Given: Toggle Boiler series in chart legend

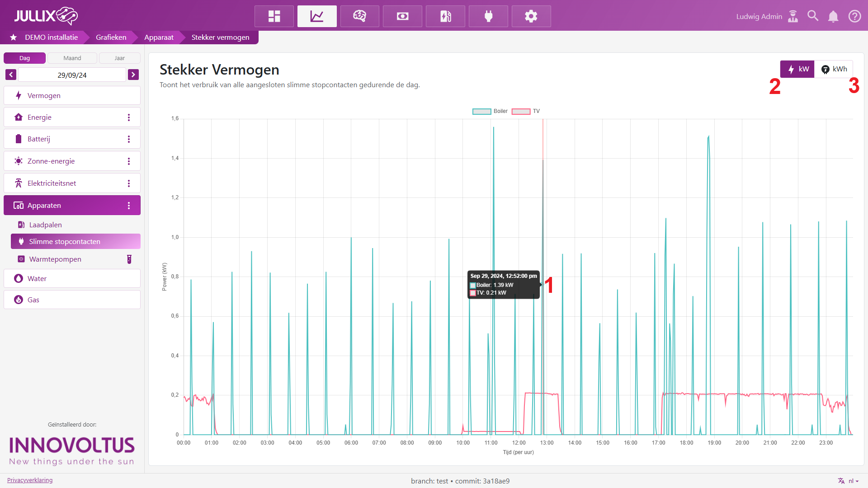Looking at the screenshot, I should (490, 111).
